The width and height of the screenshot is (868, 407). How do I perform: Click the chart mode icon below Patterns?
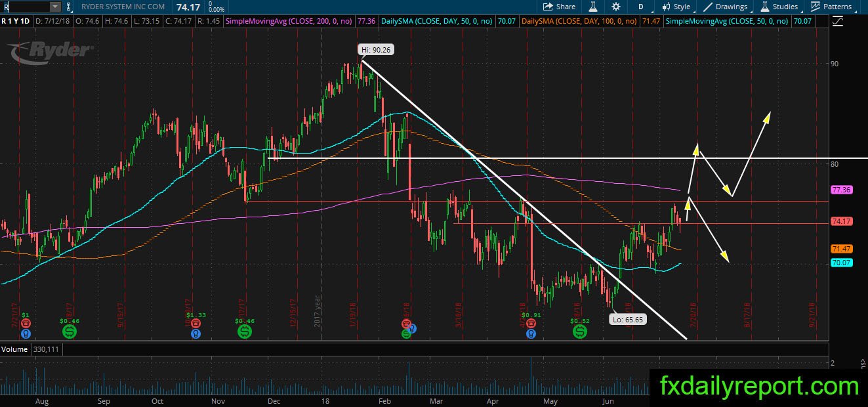coord(837,21)
